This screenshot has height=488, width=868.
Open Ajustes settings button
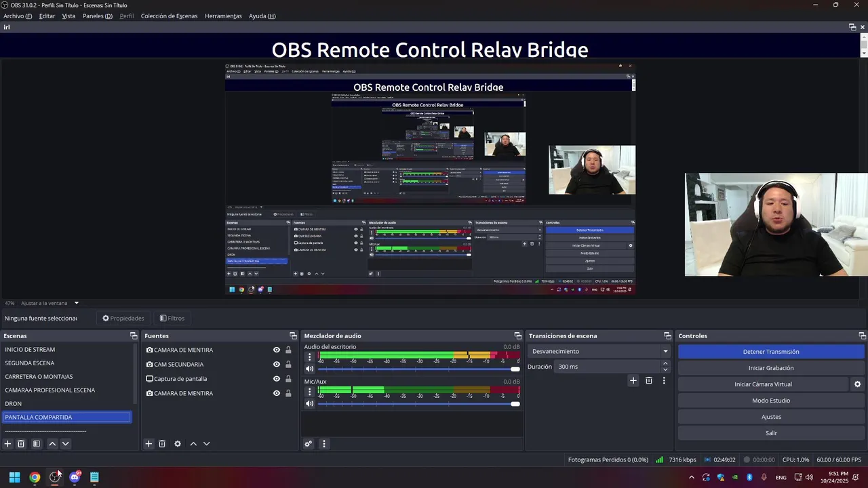(771, 417)
